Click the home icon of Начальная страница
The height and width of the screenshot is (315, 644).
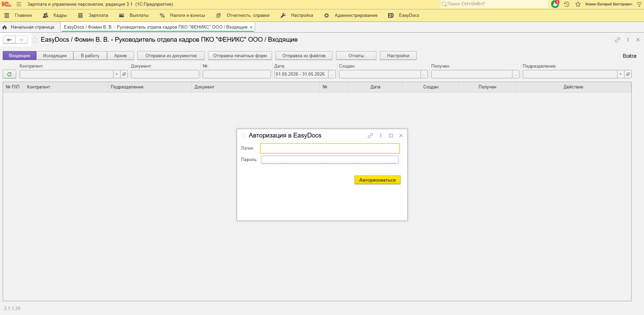(5, 27)
